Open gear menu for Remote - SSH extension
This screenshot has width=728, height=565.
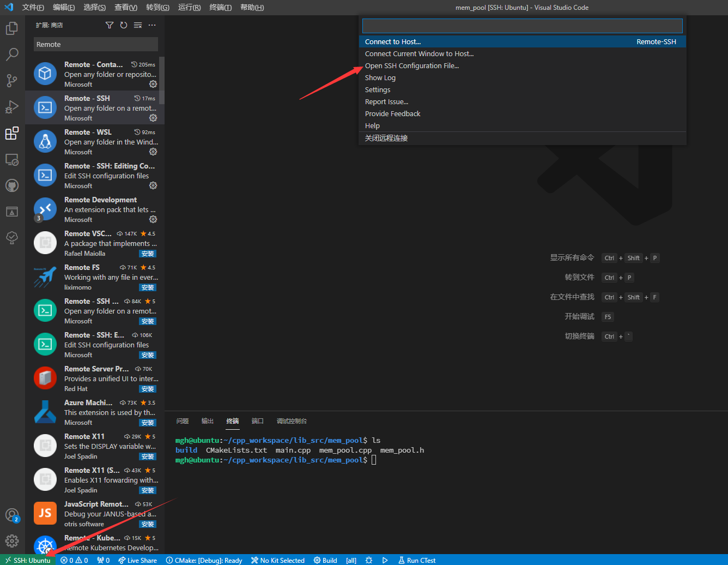[x=153, y=118]
